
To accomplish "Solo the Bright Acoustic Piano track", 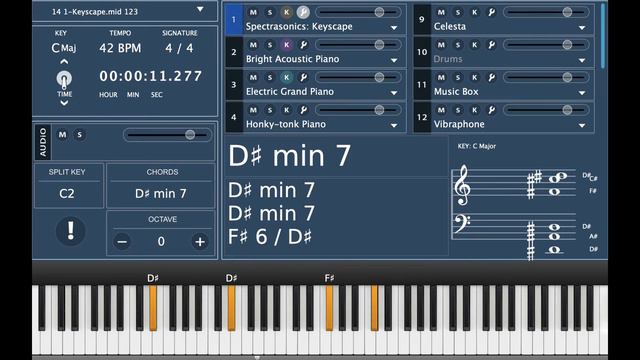I will 270,45.
